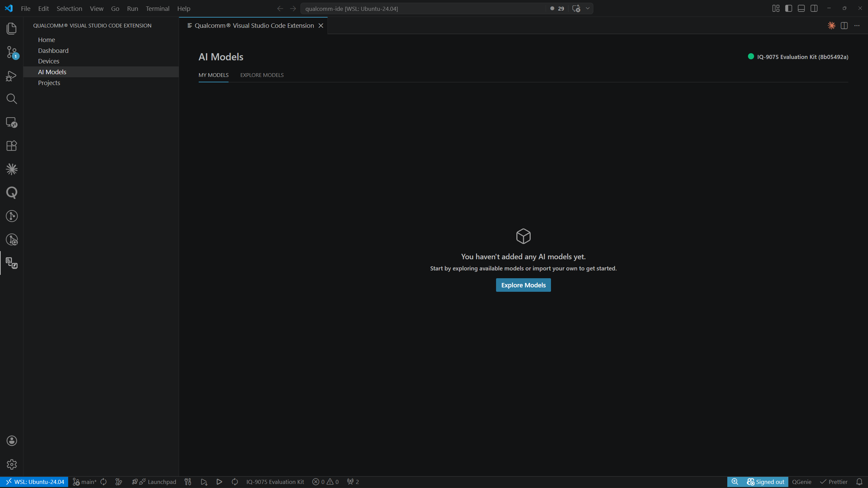Open Dashboard in the Qualcomm sidebar
The height and width of the screenshot is (488, 868).
coord(101,50)
